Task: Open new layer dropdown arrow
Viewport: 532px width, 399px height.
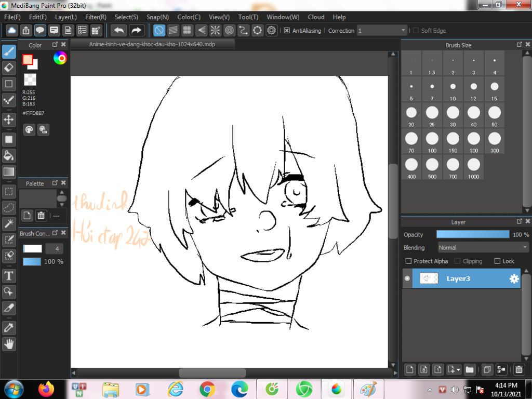Action: [x=458, y=369]
